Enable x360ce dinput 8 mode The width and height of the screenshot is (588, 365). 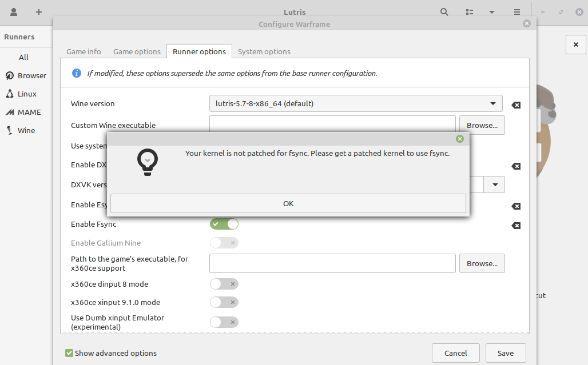pos(224,284)
